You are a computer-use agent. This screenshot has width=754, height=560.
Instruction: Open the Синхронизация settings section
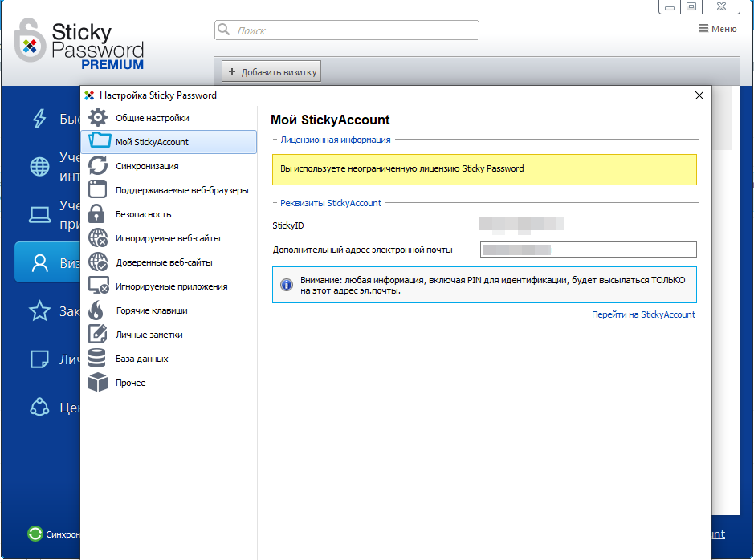point(169,166)
